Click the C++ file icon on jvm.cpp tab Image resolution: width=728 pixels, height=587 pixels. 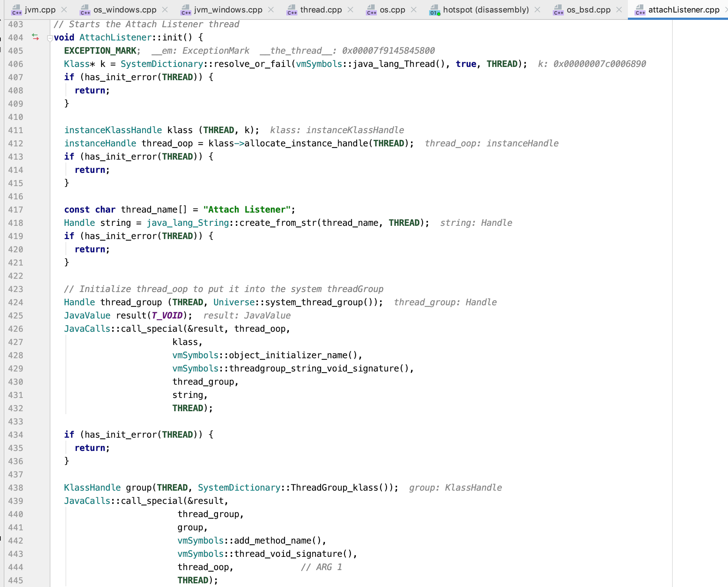point(17,10)
